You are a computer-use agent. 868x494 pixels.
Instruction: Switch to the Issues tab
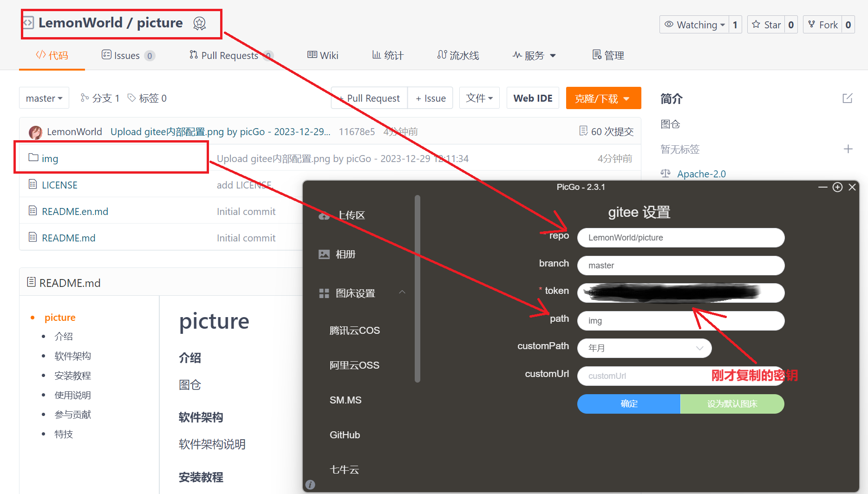pyautogui.click(x=128, y=56)
